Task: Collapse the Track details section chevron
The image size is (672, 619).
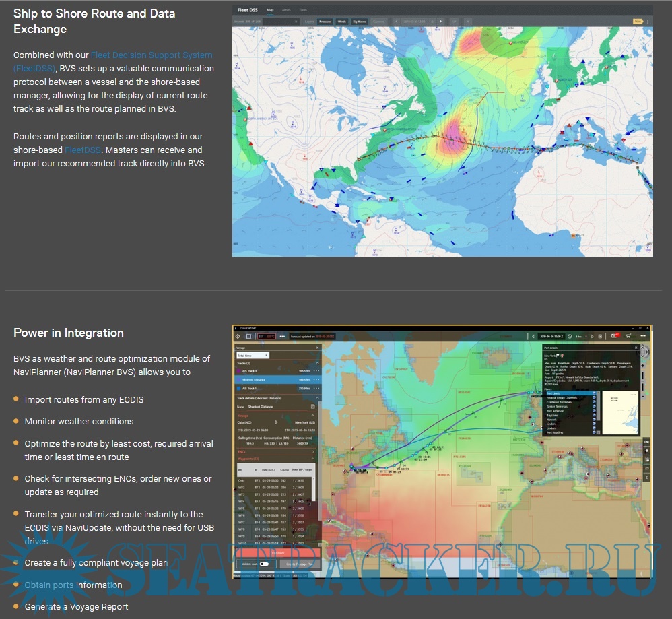Action: tap(317, 398)
